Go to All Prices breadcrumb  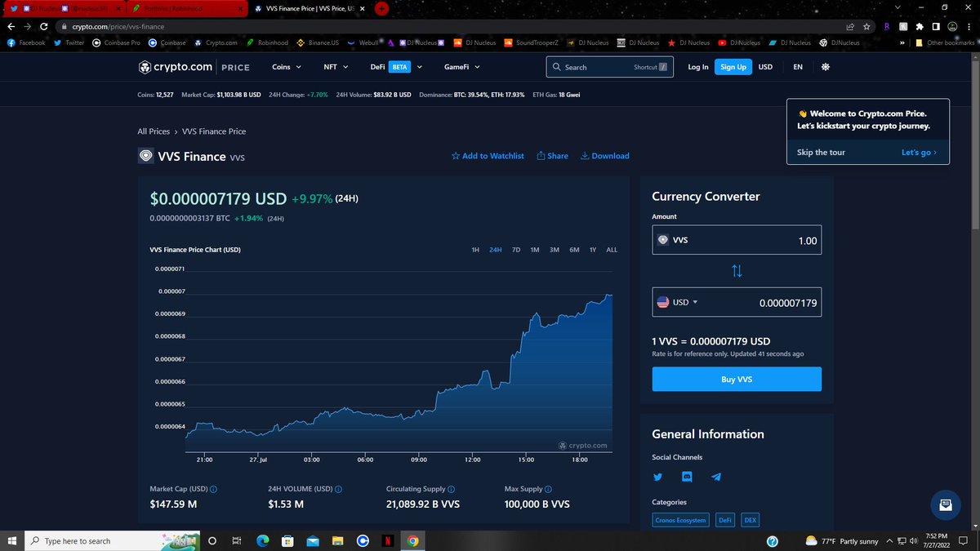click(x=154, y=131)
